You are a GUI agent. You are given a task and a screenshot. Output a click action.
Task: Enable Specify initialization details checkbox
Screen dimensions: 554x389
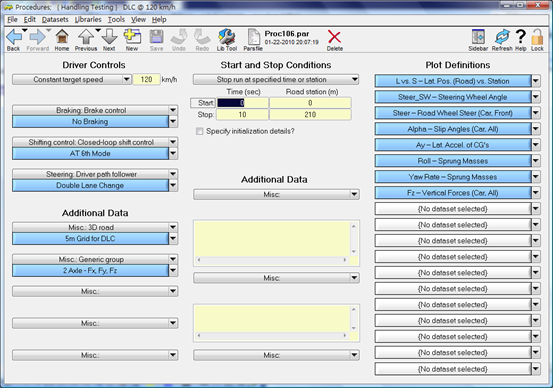200,131
